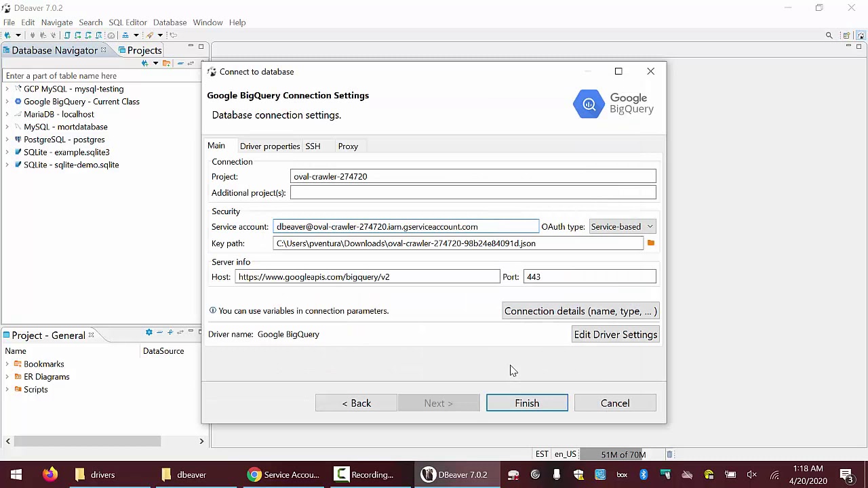The width and height of the screenshot is (868, 488).
Task: Click the Windows Start button
Action: click(x=16, y=474)
